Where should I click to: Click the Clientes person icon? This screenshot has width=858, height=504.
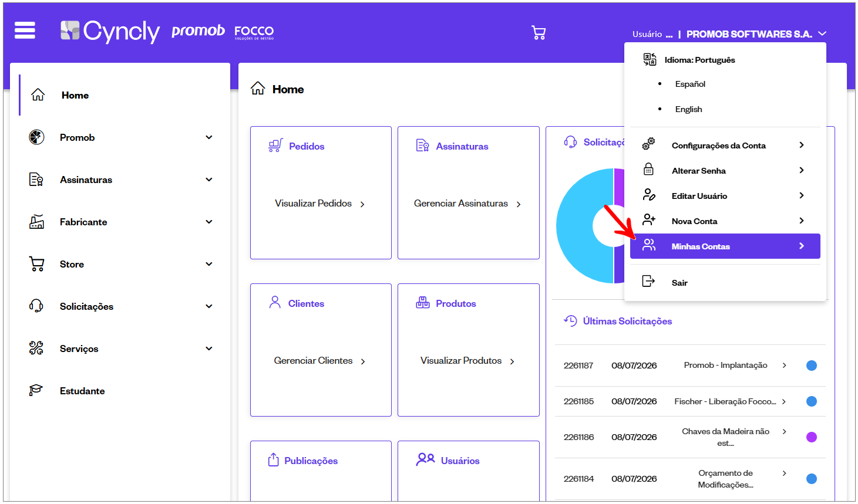pos(275,302)
